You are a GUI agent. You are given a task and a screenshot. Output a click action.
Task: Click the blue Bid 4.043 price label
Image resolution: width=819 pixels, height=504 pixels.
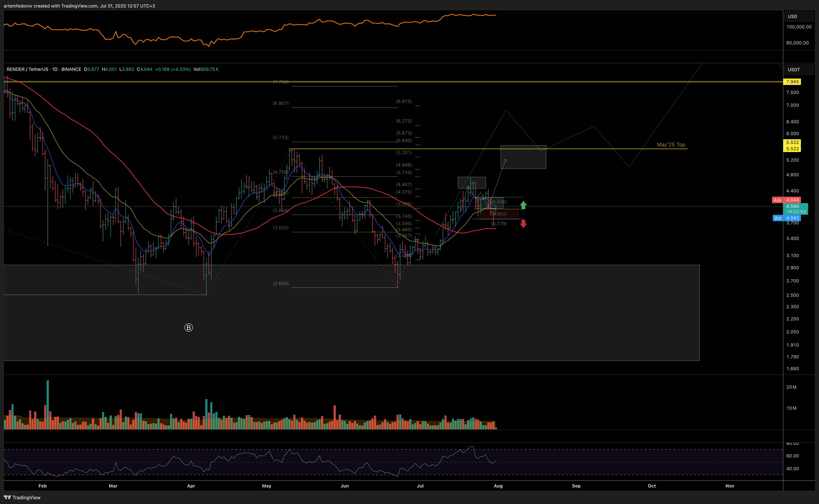pyautogui.click(x=787, y=218)
